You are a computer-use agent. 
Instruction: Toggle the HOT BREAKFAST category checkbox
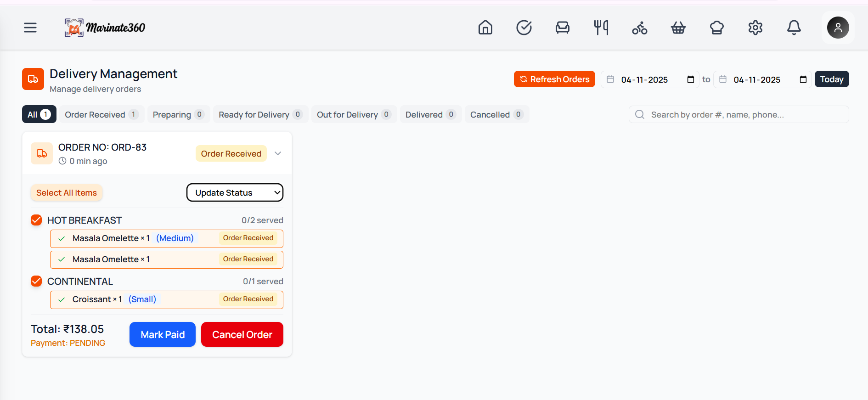point(36,220)
